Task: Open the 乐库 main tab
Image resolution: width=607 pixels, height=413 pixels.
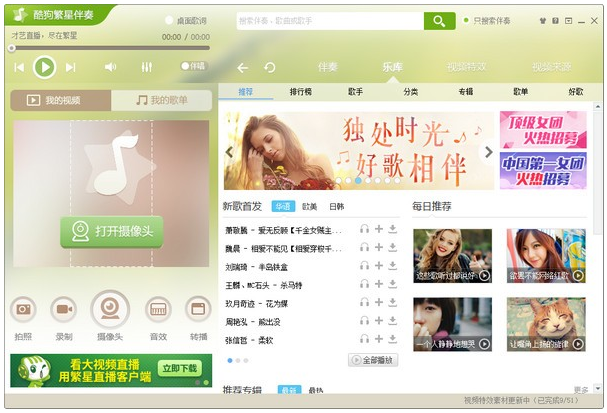Action: [x=393, y=67]
